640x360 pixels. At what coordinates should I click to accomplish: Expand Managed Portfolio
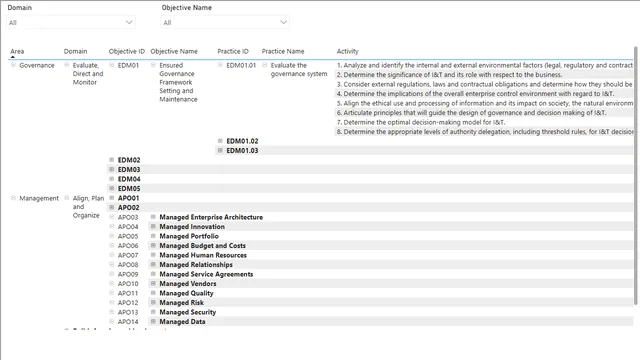coord(153,236)
